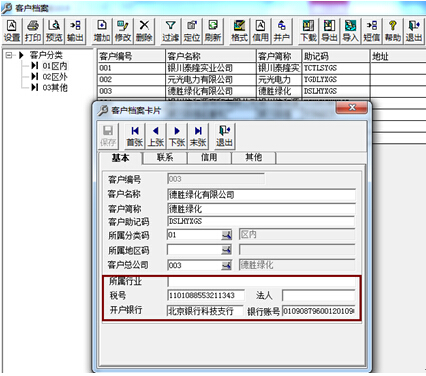
Task: Open the lookup for 所属地区码
Action: pos(227,250)
